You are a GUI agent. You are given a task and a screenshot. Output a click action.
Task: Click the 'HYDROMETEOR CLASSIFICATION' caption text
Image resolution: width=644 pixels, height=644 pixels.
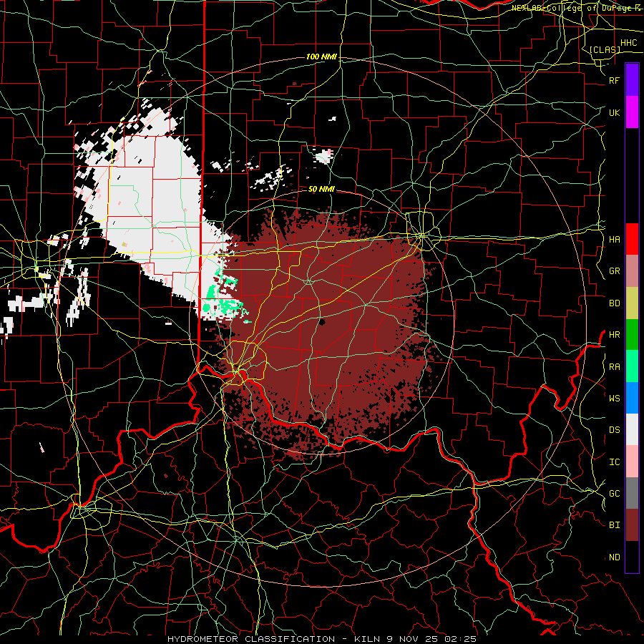pyautogui.click(x=250, y=639)
